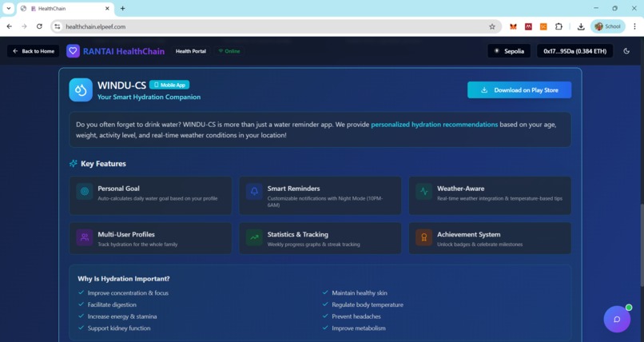The image size is (644, 342).
Task: Click the Achievement System badge icon
Action: point(423,237)
